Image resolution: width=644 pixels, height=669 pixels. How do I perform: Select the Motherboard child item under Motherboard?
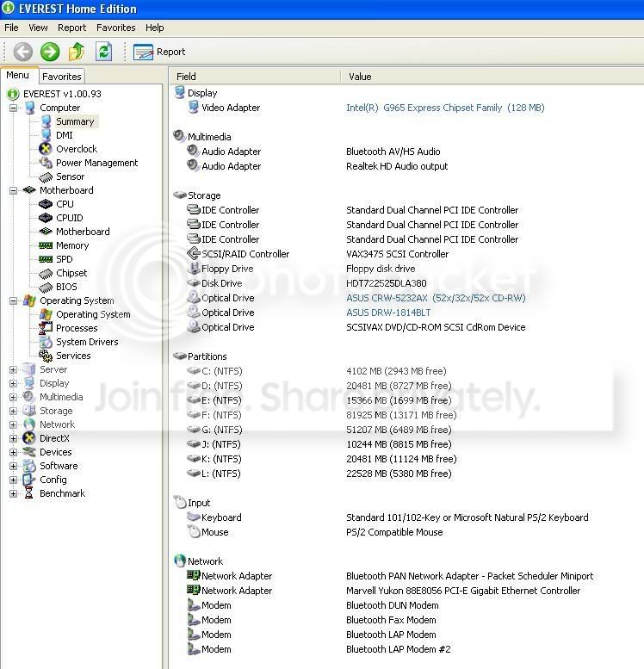83,232
